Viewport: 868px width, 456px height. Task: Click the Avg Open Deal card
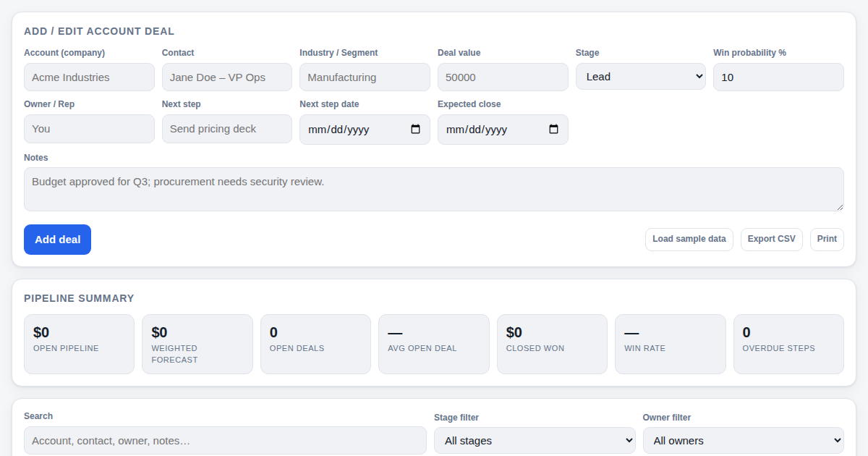click(x=434, y=344)
